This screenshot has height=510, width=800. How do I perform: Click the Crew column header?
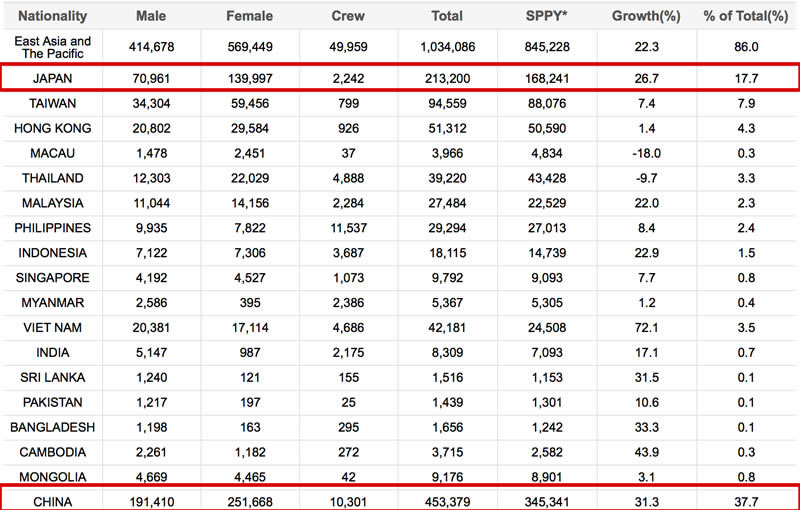point(348,16)
